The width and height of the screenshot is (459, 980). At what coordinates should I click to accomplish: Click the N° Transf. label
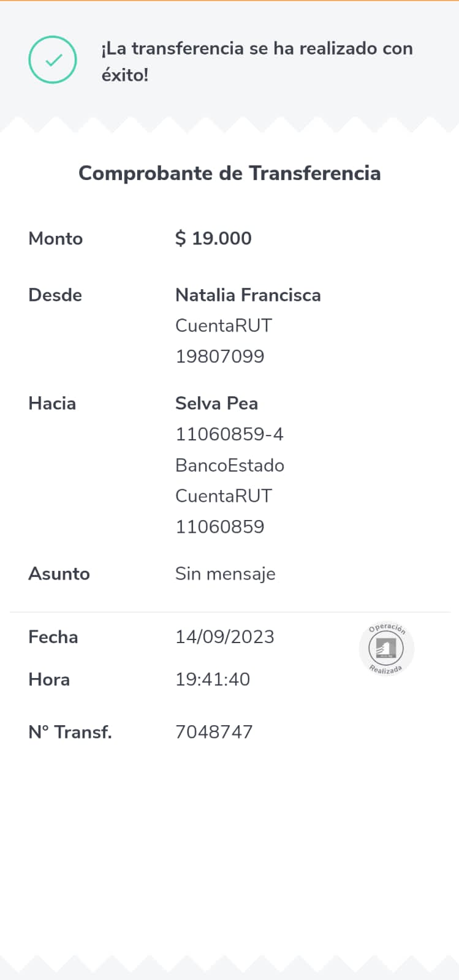coord(70,732)
